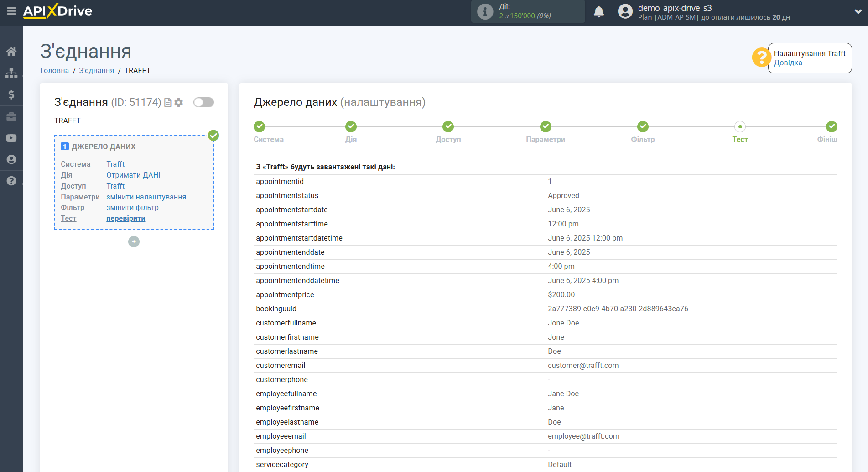
Task: Click змінити фільтр link
Action: tap(133, 207)
